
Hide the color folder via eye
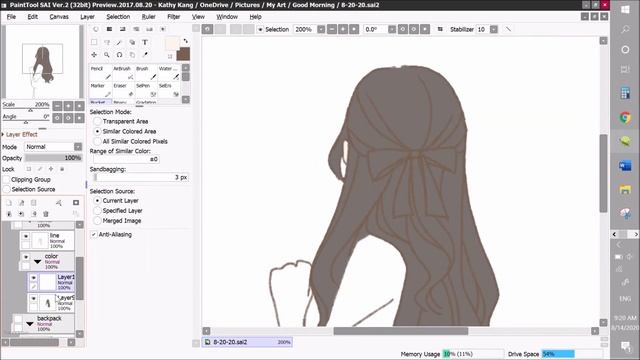(x=26, y=257)
